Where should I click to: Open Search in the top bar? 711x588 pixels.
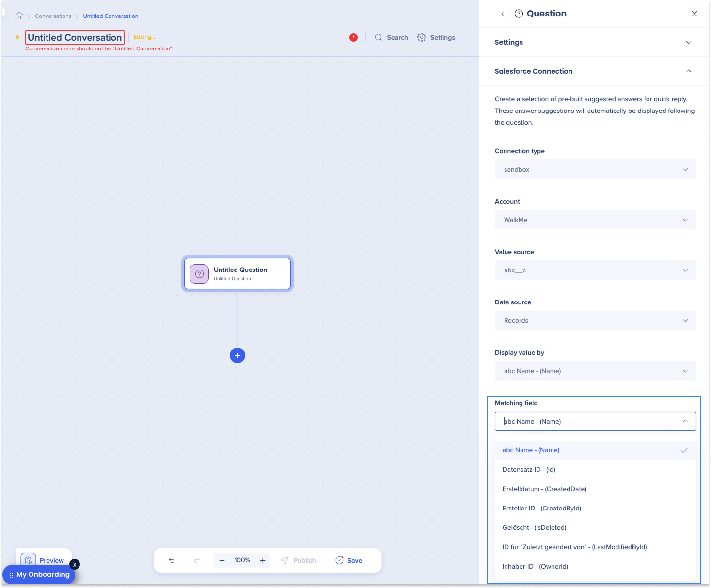click(391, 37)
